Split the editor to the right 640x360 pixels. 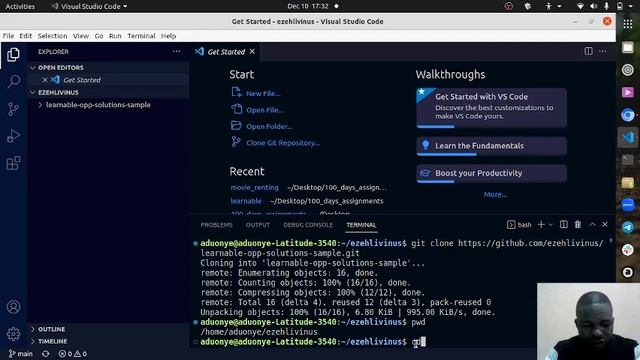click(x=588, y=51)
